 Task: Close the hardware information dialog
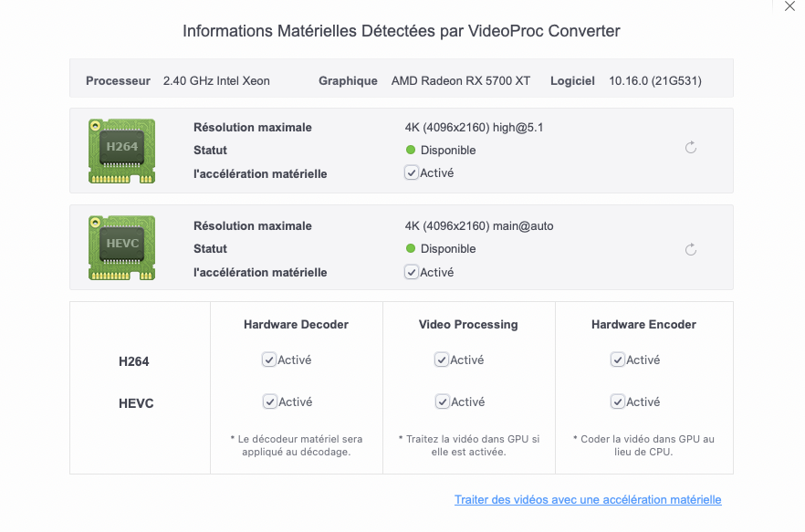coord(789,6)
